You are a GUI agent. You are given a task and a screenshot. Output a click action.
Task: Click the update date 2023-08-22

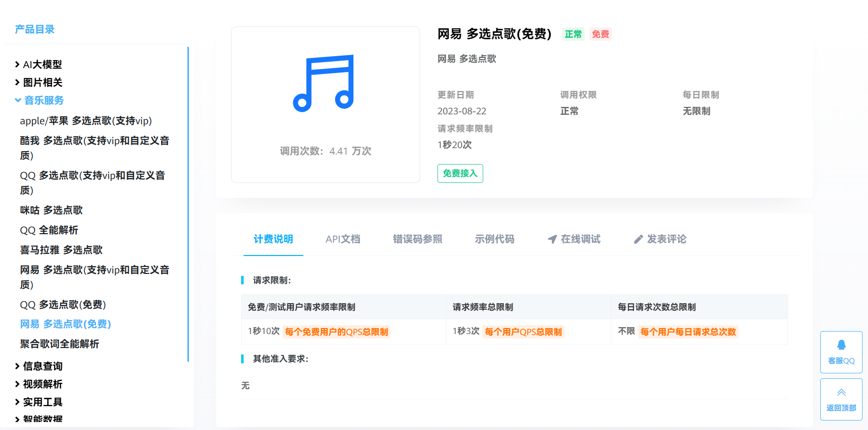(x=462, y=111)
